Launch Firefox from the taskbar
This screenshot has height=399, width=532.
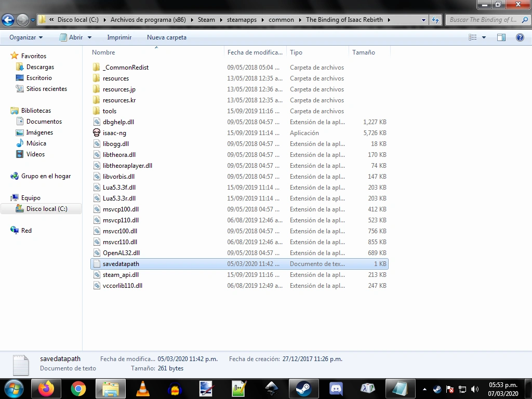click(46, 388)
